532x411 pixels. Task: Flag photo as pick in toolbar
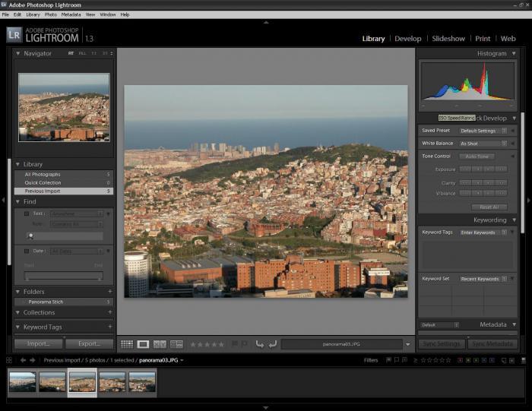click(x=234, y=344)
